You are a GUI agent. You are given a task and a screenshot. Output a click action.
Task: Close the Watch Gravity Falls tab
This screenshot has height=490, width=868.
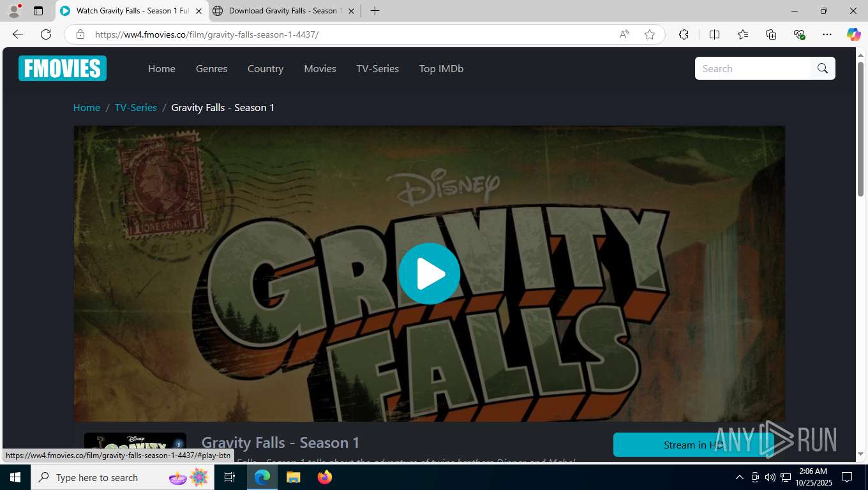click(198, 11)
